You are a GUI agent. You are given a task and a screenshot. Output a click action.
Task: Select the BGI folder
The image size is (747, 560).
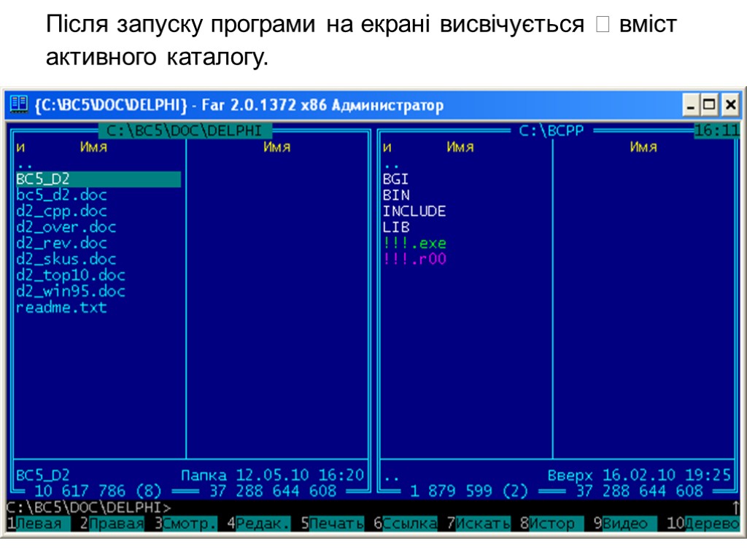pos(395,179)
